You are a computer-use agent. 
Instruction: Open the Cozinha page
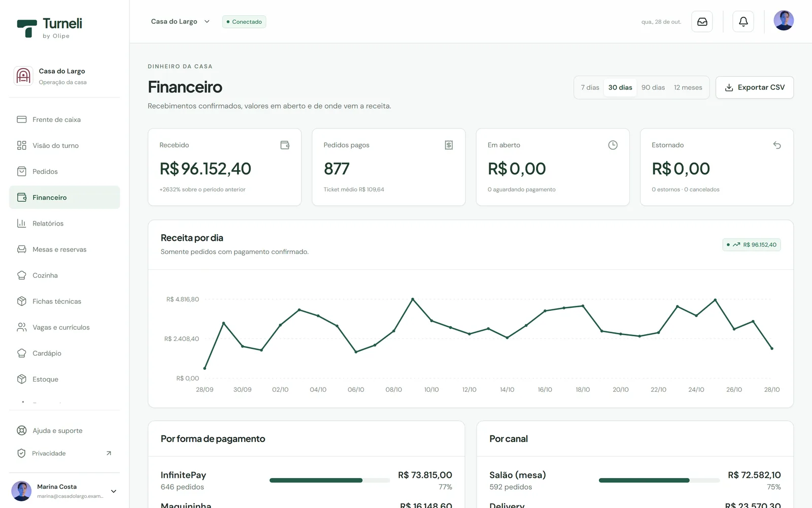64,275
